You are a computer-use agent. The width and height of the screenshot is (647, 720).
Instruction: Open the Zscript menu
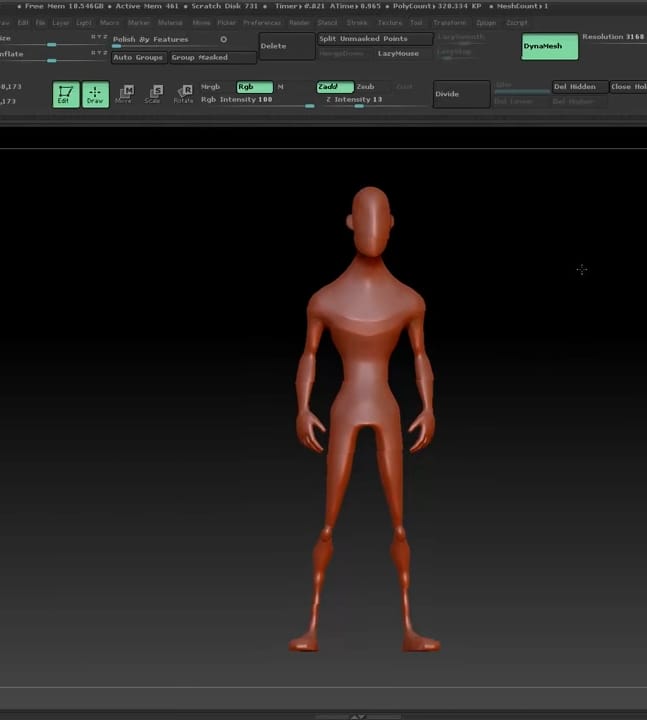coord(517,22)
